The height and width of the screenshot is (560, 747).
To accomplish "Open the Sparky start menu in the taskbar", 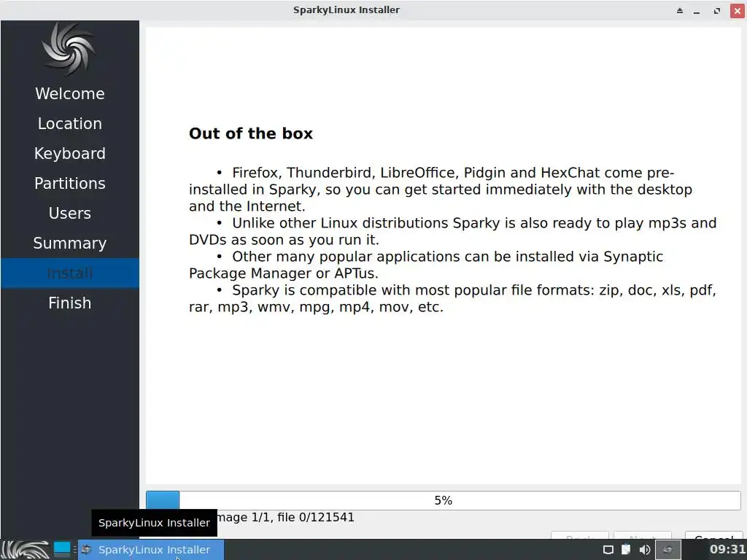I will click(25, 550).
